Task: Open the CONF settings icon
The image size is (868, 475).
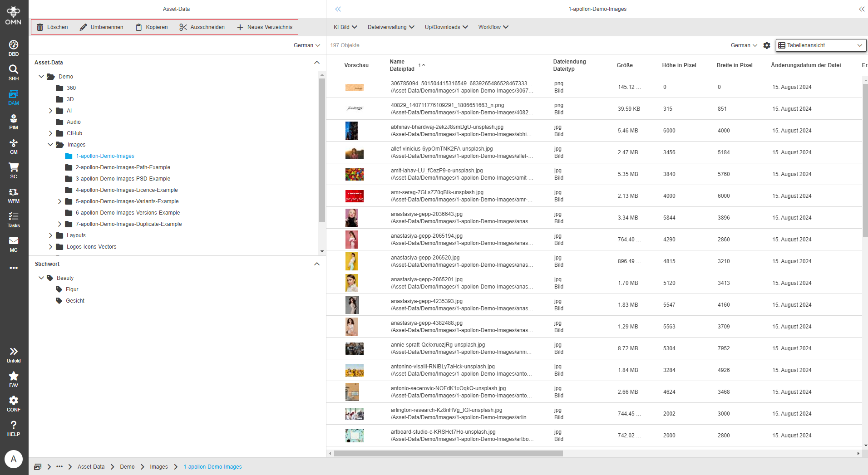Action: coord(14,402)
